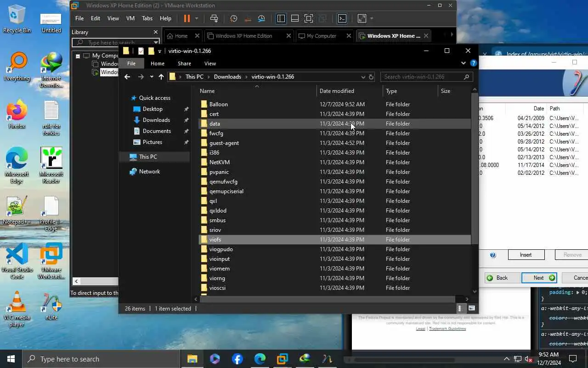
Task: Select the guest-agent folder
Action: click(334, 143)
